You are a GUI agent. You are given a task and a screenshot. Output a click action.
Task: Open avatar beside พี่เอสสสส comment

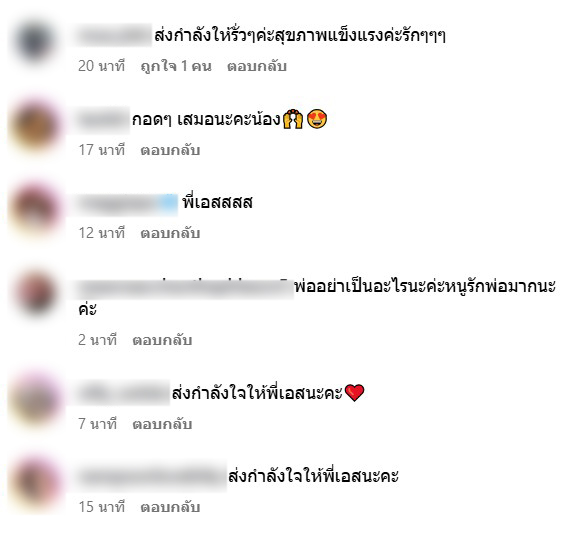click(35, 208)
